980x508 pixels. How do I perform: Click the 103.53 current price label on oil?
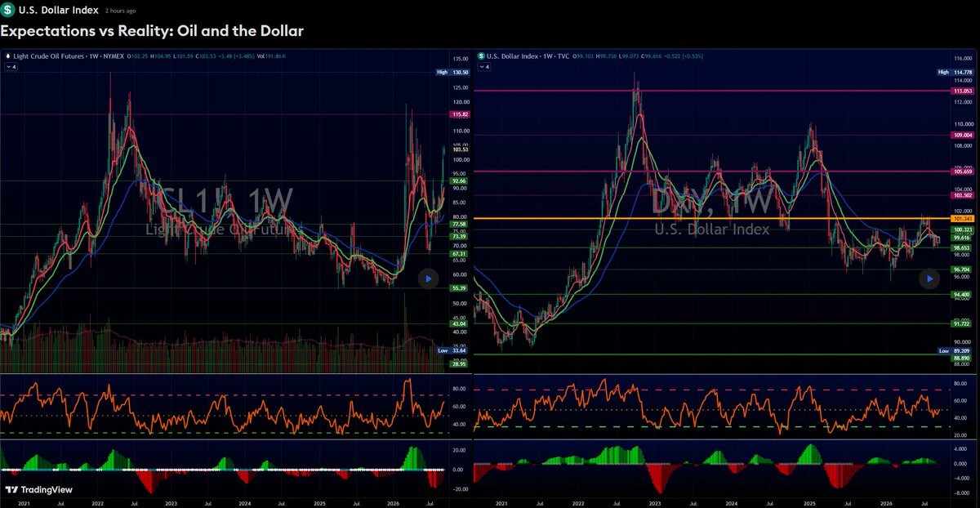coord(460,149)
